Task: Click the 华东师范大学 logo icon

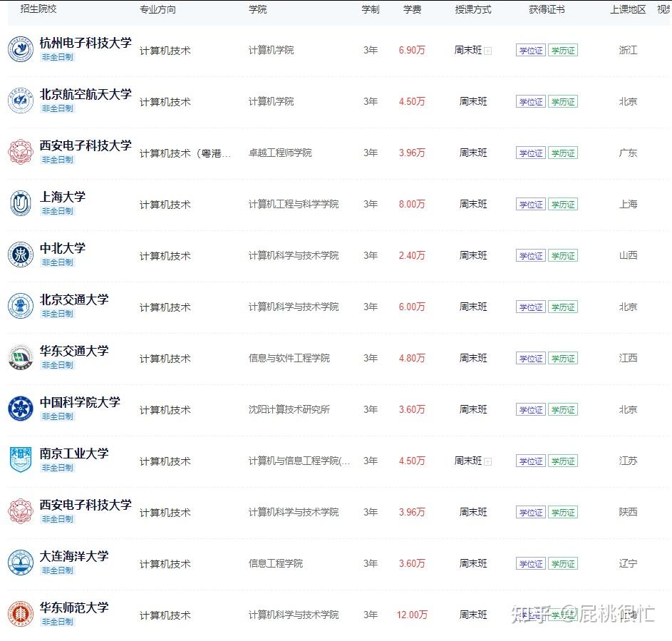Action: [x=21, y=614]
